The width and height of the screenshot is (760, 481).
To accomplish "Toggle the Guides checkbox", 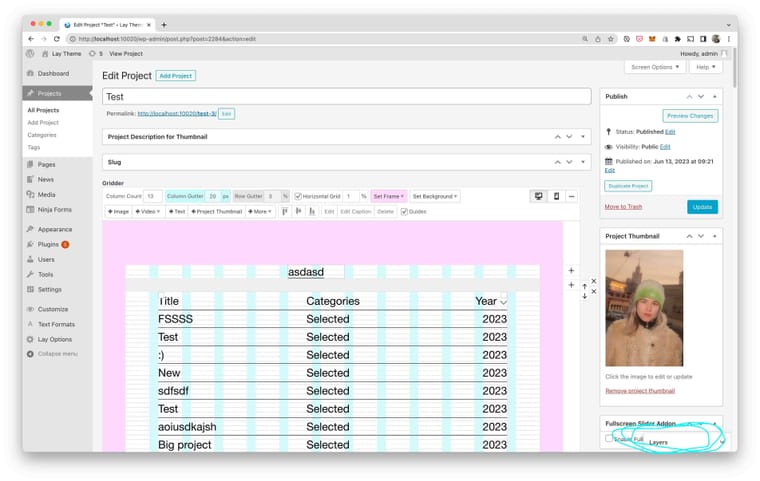I will pos(404,211).
